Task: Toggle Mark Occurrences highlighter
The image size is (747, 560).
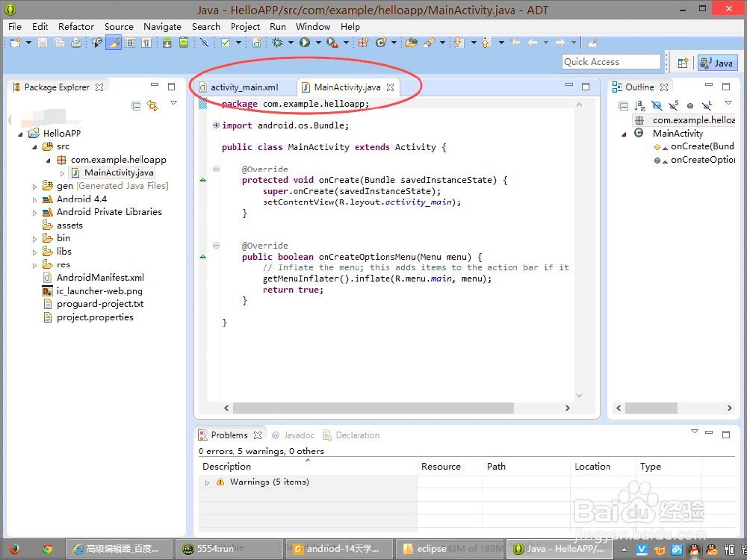Action: pyautogui.click(x=114, y=43)
